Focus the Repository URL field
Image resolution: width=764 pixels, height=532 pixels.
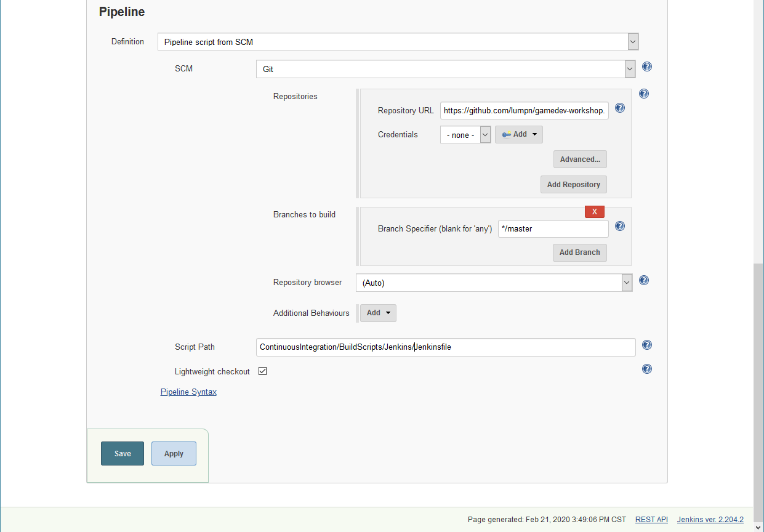click(525, 110)
